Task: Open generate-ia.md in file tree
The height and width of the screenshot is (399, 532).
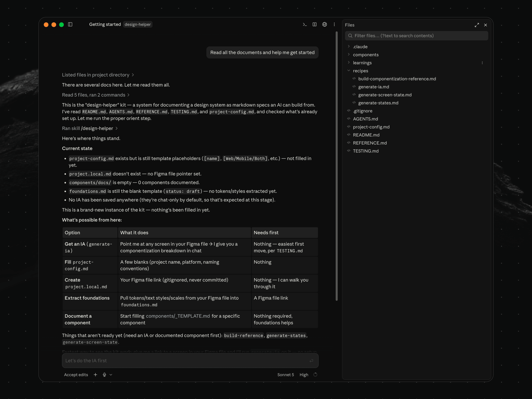Action: tap(374, 87)
